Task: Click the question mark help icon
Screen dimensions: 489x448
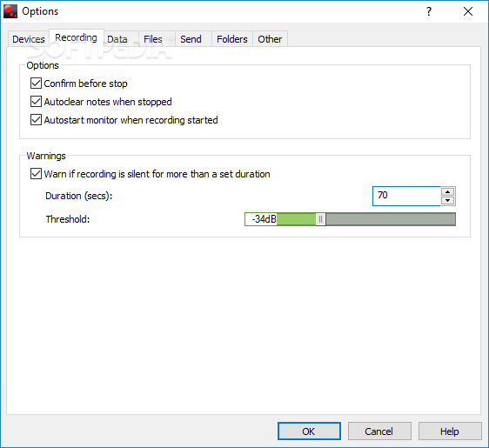Action: coord(429,11)
